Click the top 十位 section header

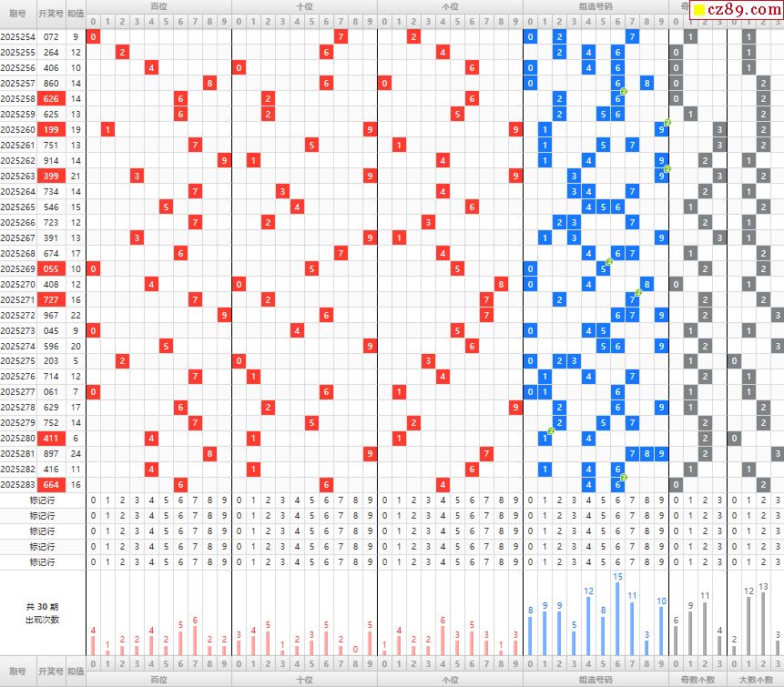tap(304, 6)
